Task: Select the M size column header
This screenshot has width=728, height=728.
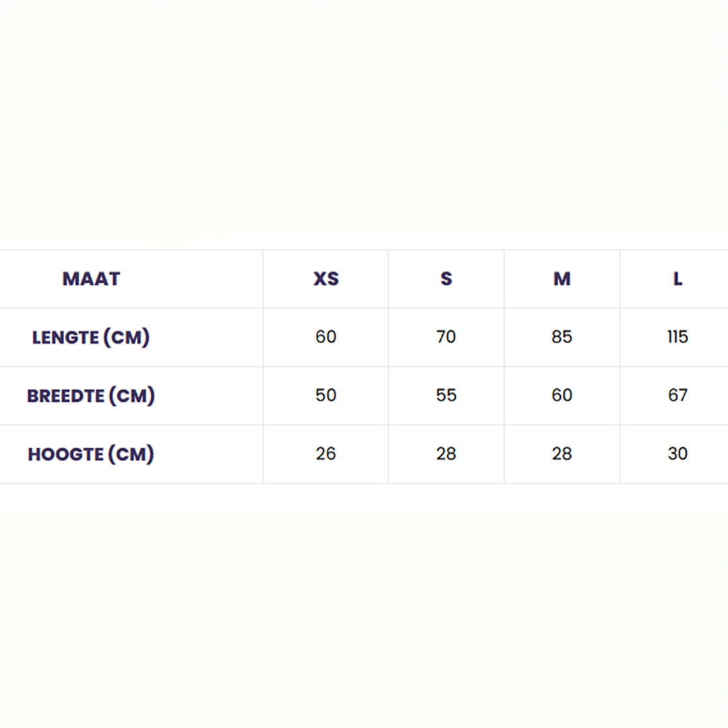Action: (562, 279)
